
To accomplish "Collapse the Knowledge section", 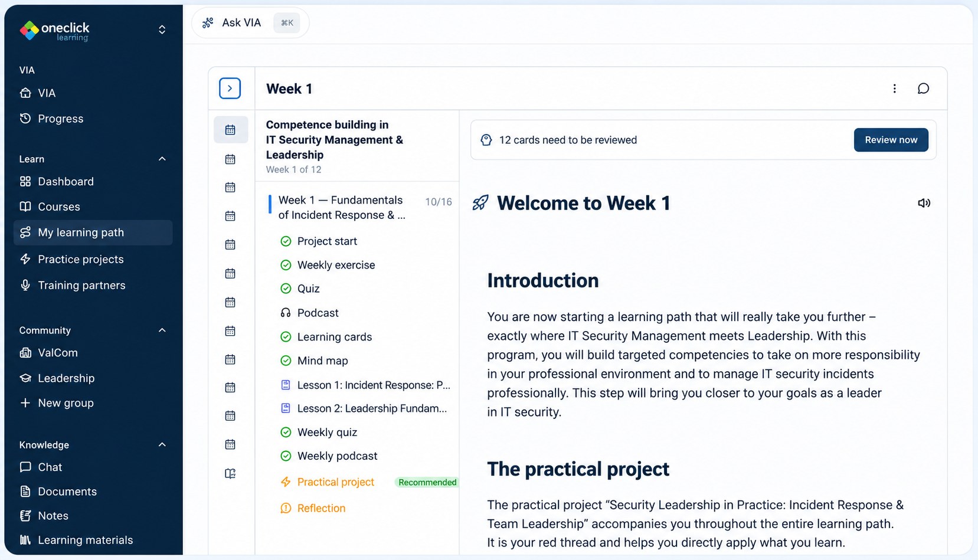I will click(x=162, y=445).
